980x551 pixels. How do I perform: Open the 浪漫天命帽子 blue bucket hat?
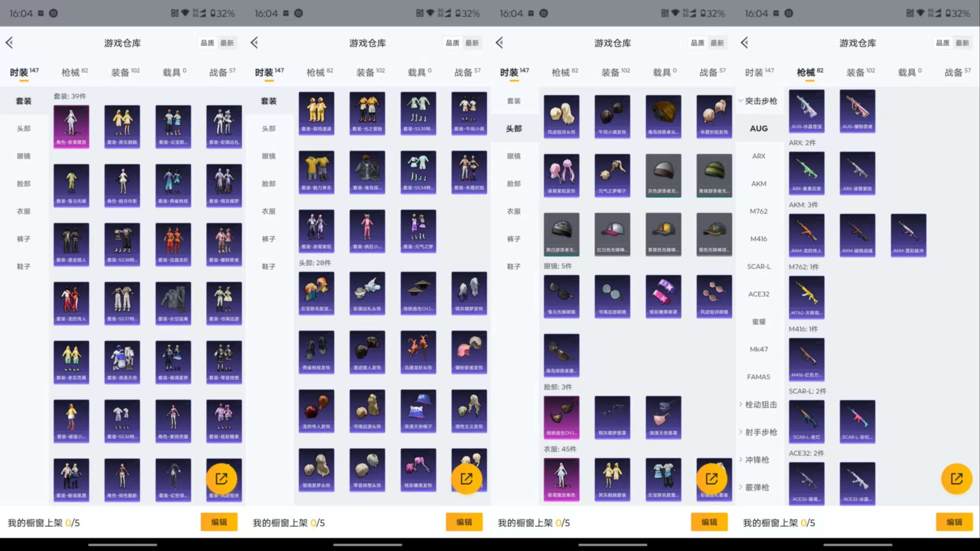(x=418, y=411)
